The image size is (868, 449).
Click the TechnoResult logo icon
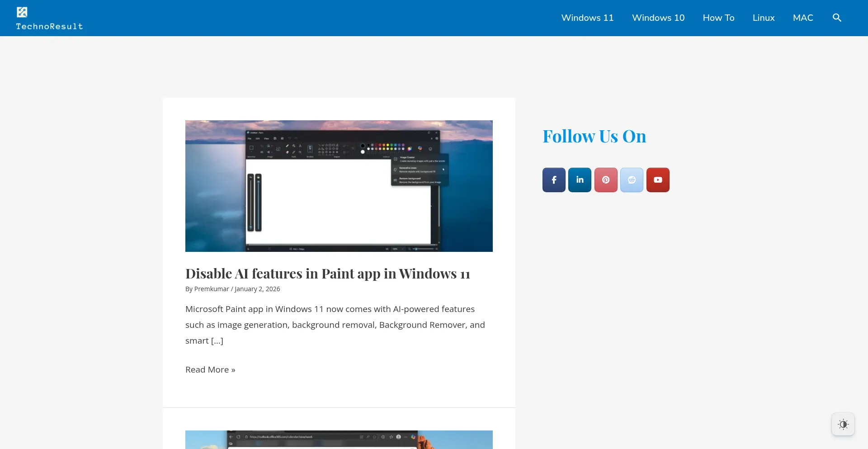click(22, 12)
